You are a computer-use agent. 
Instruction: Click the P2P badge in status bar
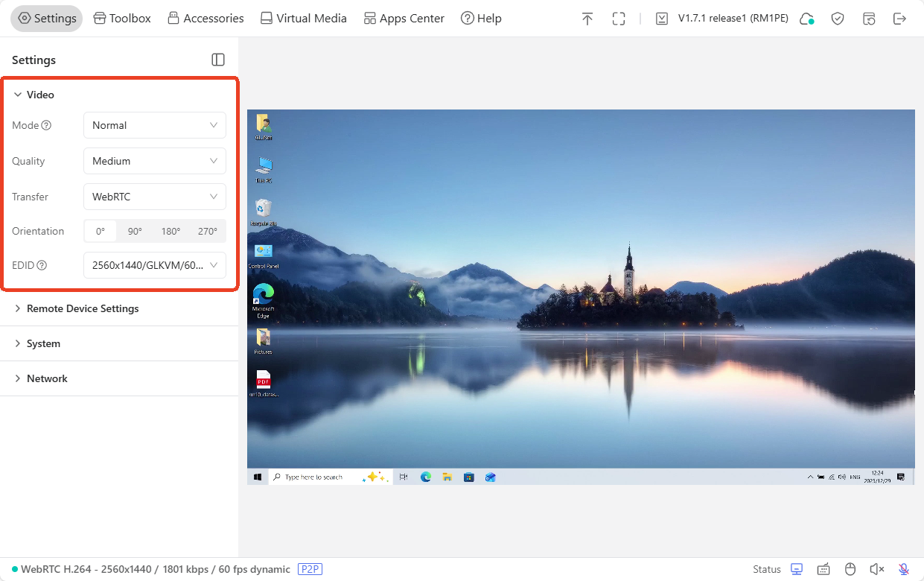pos(310,569)
